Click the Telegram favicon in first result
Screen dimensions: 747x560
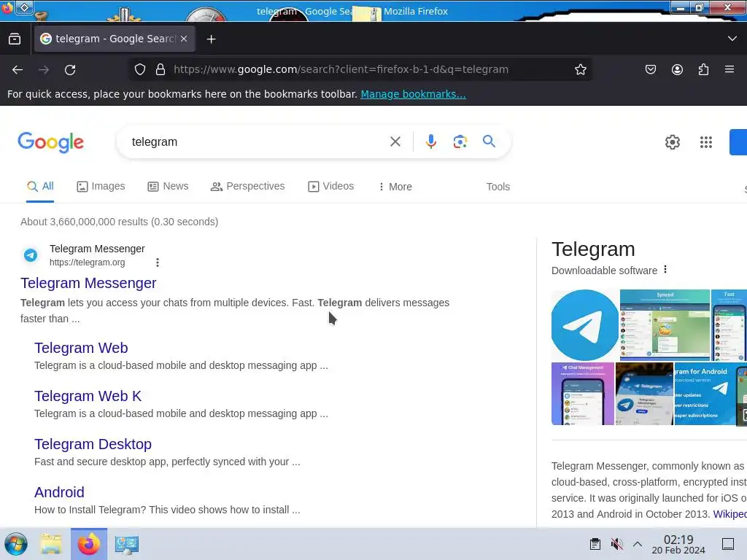pos(31,255)
